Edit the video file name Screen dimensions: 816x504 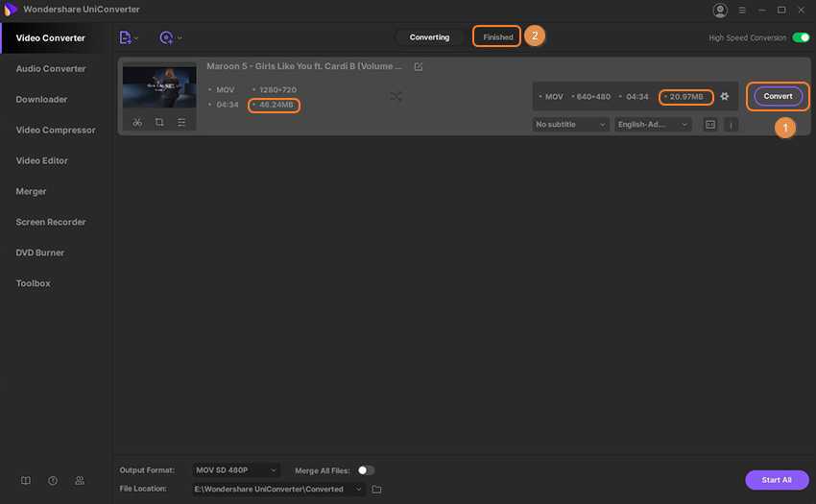[418, 67]
